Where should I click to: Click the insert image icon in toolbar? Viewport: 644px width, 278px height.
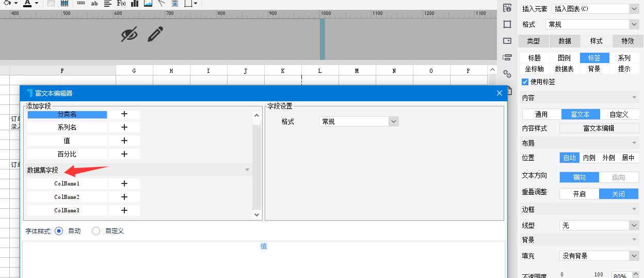pyautogui.click(x=148, y=3)
